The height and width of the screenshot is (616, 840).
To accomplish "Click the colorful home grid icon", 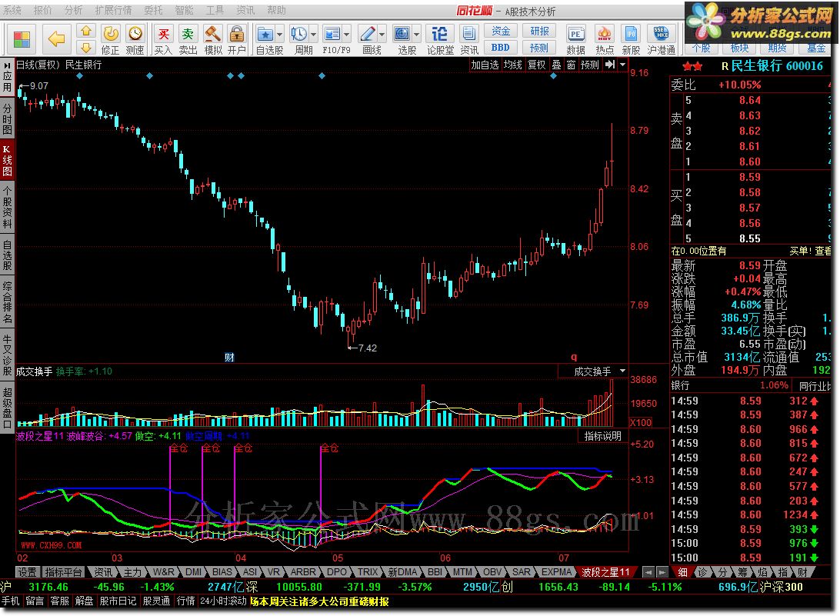I will click(x=22, y=39).
